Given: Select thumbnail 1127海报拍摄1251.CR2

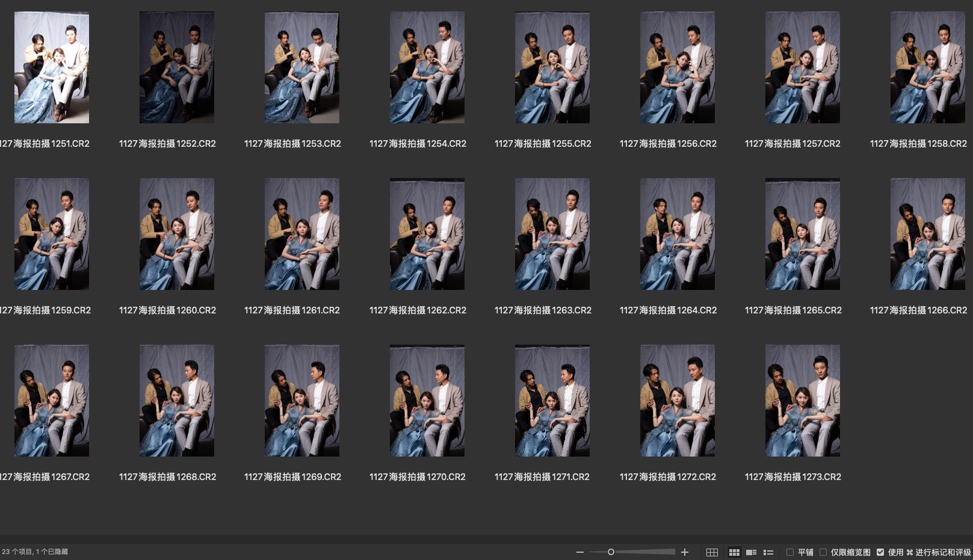Looking at the screenshot, I should (52, 67).
